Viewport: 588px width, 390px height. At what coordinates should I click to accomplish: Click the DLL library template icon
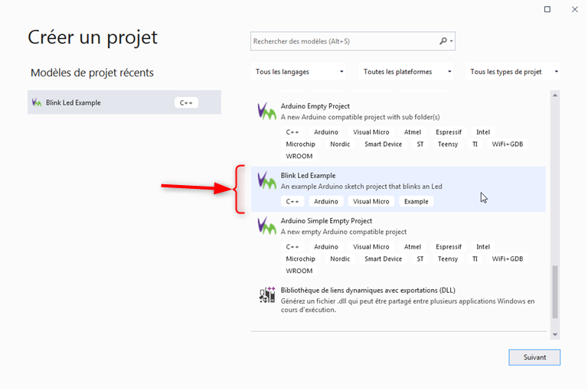(x=267, y=295)
